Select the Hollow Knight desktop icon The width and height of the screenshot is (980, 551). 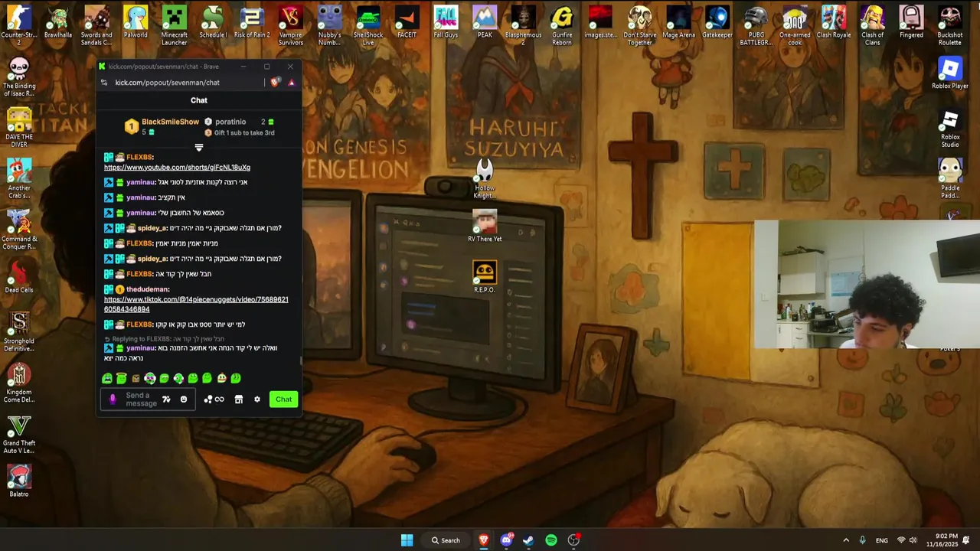(x=485, y=179)
